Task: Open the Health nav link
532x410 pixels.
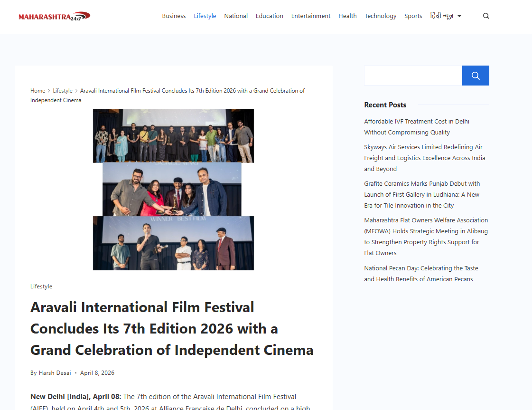Action: coord(347,16)
